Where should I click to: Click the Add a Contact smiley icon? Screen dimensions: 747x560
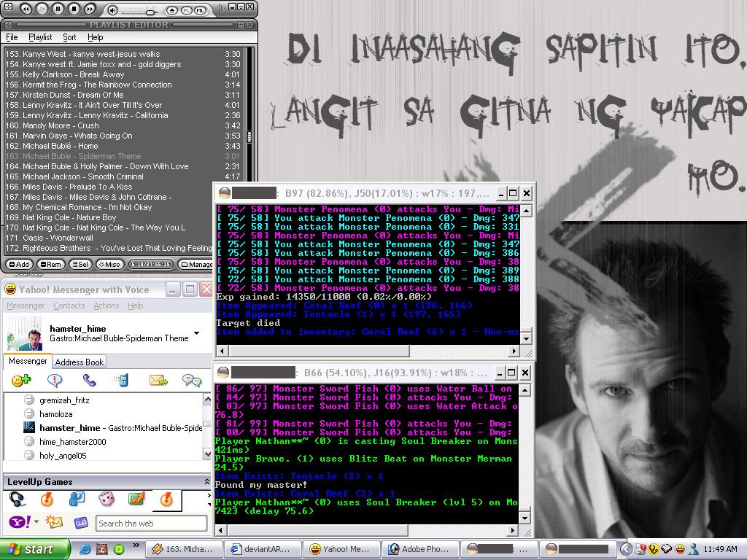pyautogui.click(x=21, y=380)
